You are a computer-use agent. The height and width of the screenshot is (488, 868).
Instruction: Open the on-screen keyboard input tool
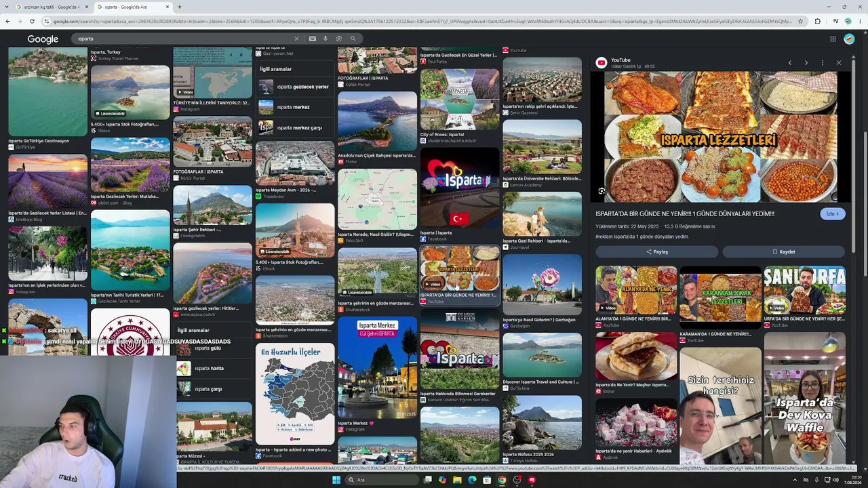pos(312,39)
